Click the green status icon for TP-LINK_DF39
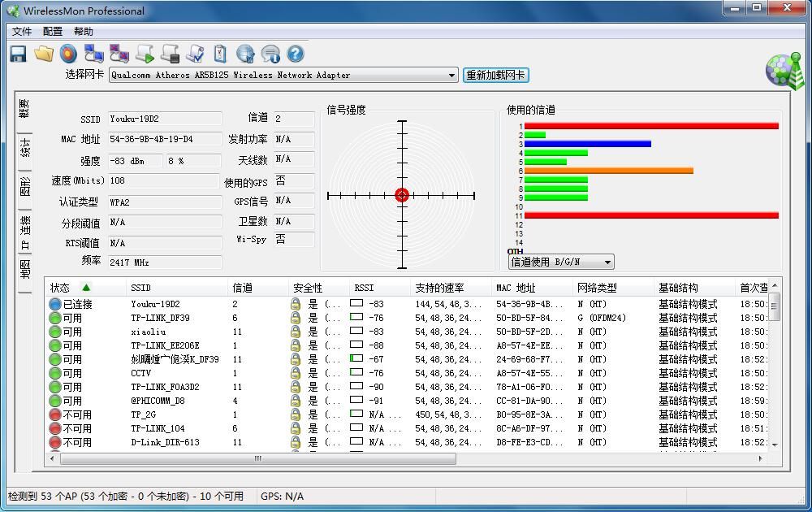Screen dimensions: 812x512 (55, 319)
